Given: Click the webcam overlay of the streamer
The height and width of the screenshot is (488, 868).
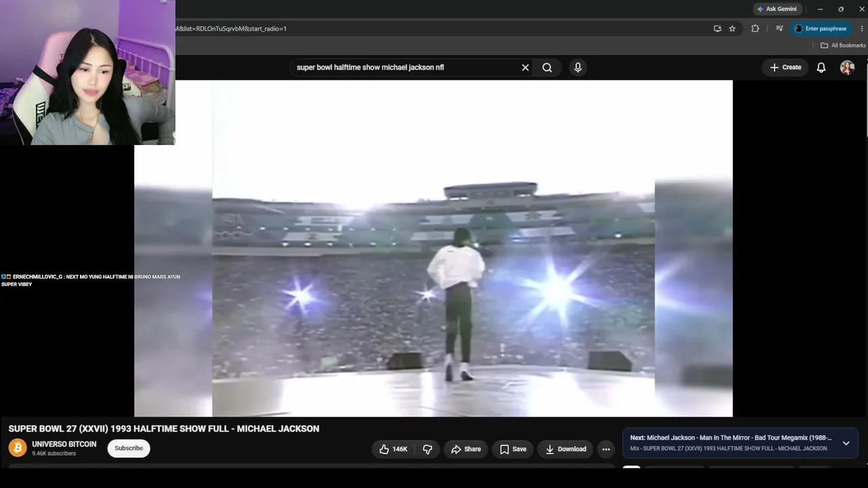Looking at the screenshot, I should click(x=87, y=73).
